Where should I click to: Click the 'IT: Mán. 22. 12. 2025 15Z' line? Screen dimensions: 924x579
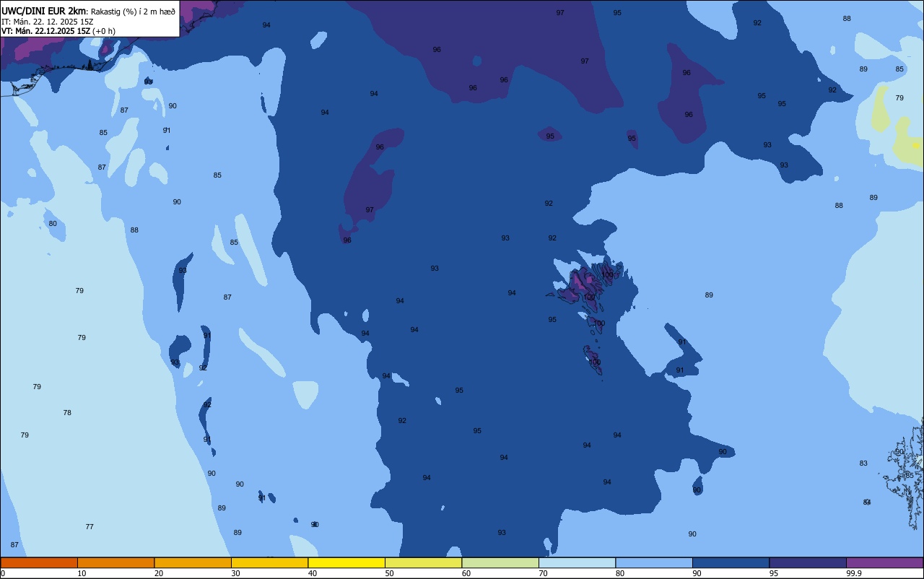[x=48, y=22]
